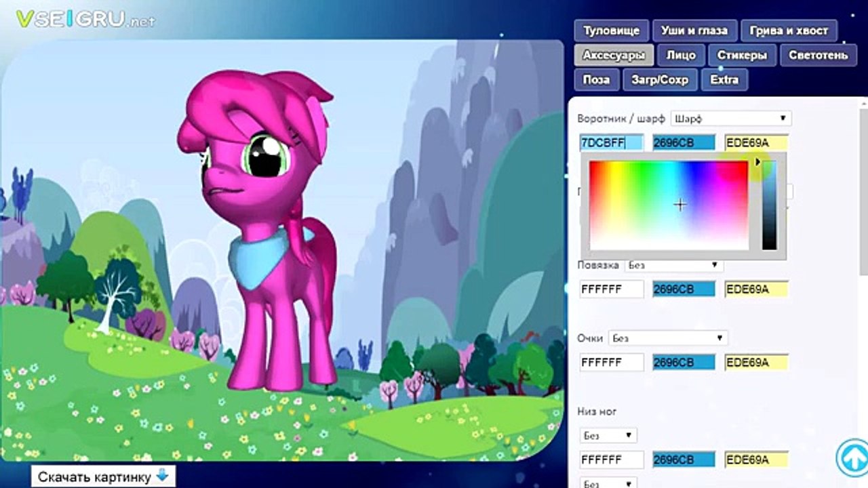Select the Аксесуары tab

tap(614, 55)
